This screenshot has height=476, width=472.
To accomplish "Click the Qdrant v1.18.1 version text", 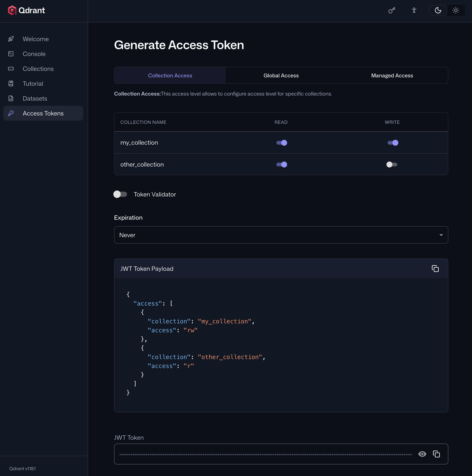I will pos(22,469).
